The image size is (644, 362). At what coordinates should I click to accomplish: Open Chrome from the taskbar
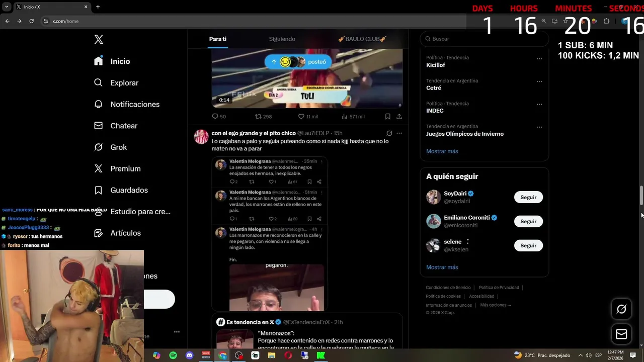click(222, 355)
